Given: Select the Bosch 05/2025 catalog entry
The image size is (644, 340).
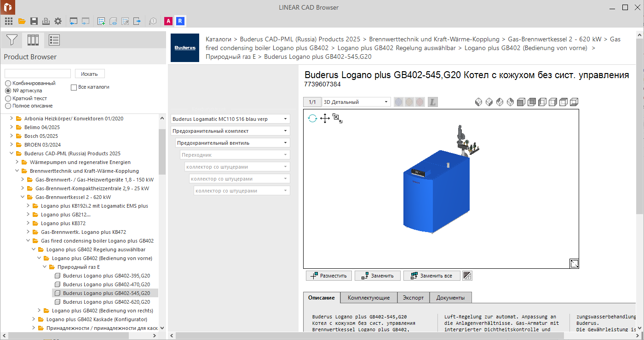Looking at the screenshot, I should (41, 136).
